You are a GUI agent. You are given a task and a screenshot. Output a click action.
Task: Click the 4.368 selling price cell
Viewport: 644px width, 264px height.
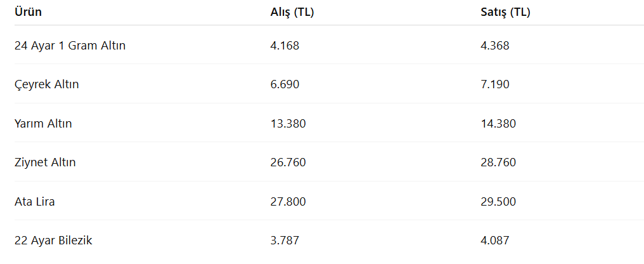[495, 46]
